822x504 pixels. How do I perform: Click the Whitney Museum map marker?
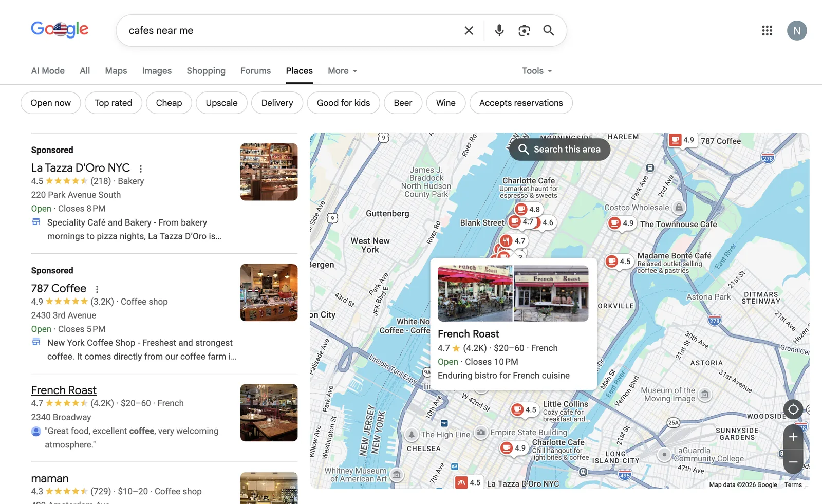tap(397, 475)
